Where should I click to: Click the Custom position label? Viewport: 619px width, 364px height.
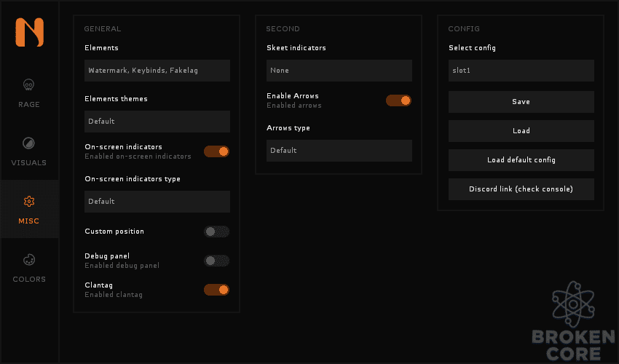pyautogui.click(x=114, y=232)
